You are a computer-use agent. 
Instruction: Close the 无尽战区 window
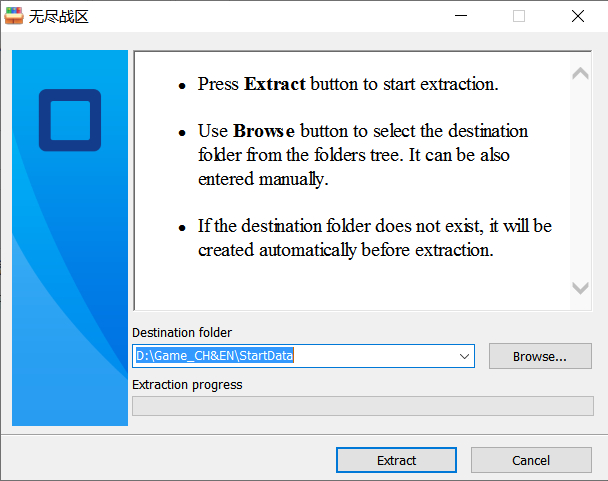coord(577,16)
